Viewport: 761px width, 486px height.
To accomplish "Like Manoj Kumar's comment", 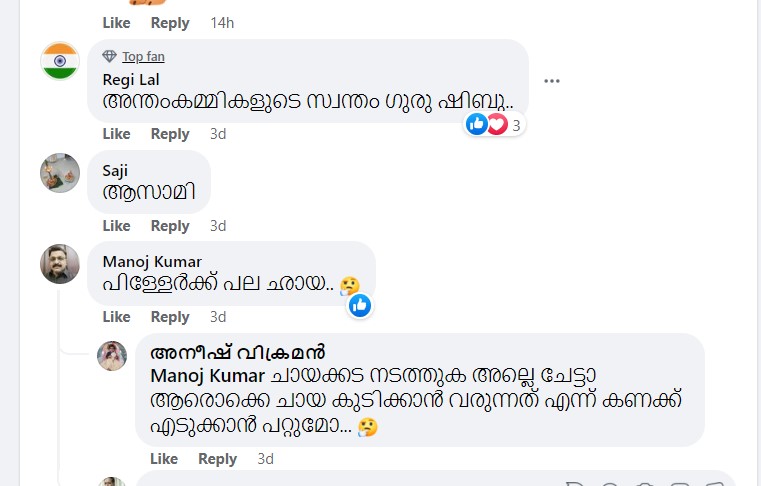I will tap(116, 317).
